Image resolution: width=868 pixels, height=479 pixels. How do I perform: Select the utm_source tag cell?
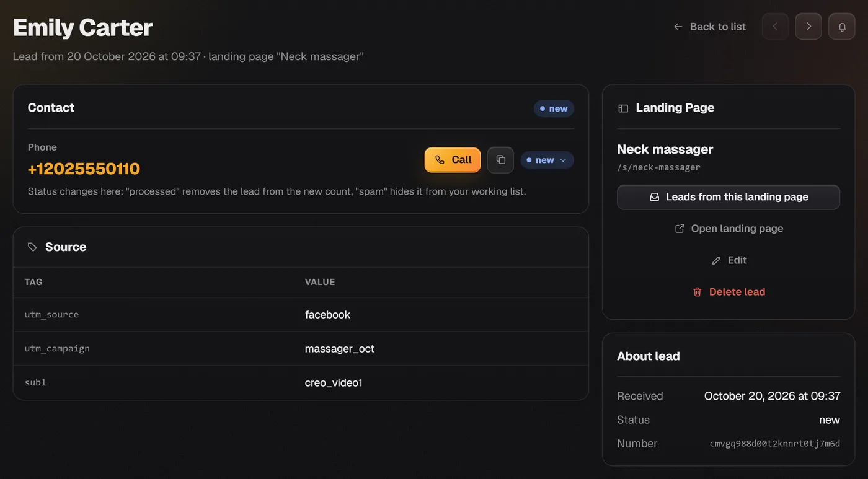click(x=51, y=314)
